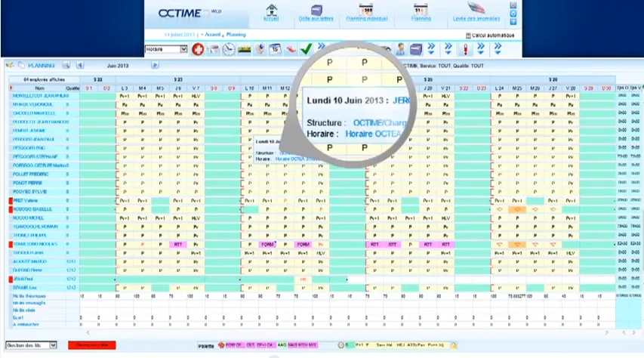
Task: Toggle Calcul automatique checkbox
Action: pyautogui.click(x=468, y=35)
